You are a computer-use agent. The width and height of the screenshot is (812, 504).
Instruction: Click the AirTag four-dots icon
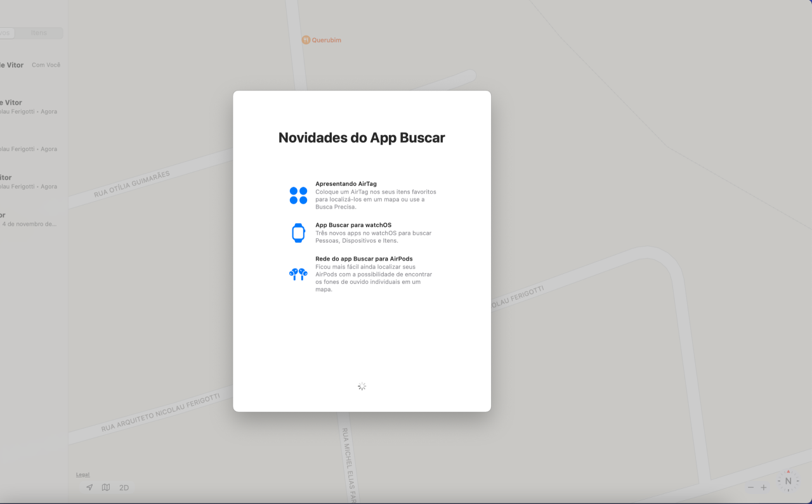click(298, 195)
